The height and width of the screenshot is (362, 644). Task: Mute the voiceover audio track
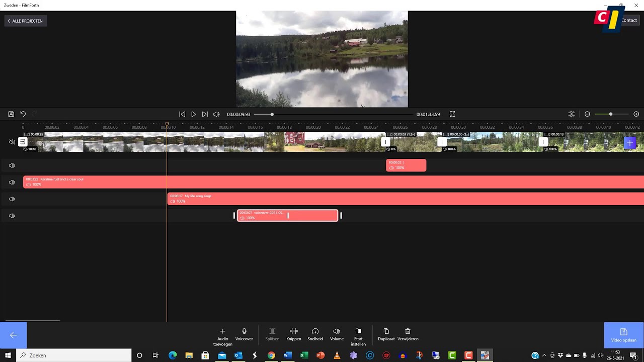coord(12,216)
